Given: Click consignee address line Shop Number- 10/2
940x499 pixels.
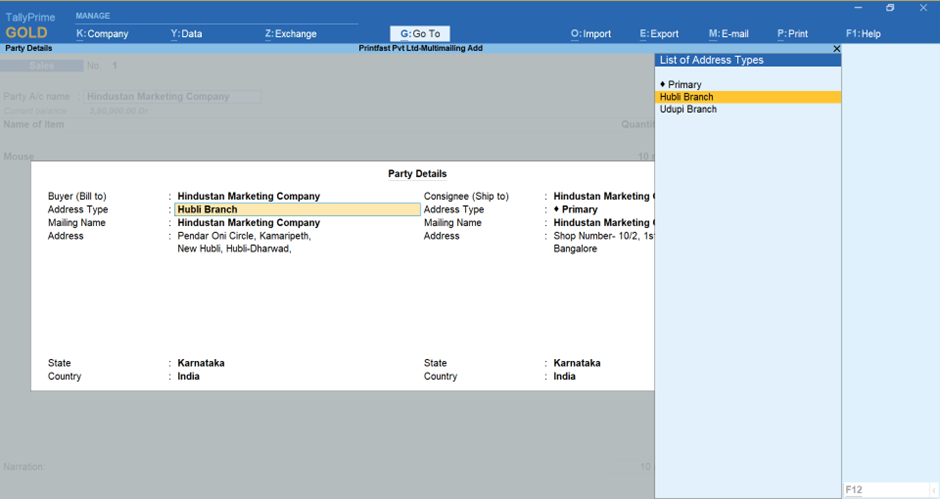Looking at the screenshot, I should [x=604, y=236].
